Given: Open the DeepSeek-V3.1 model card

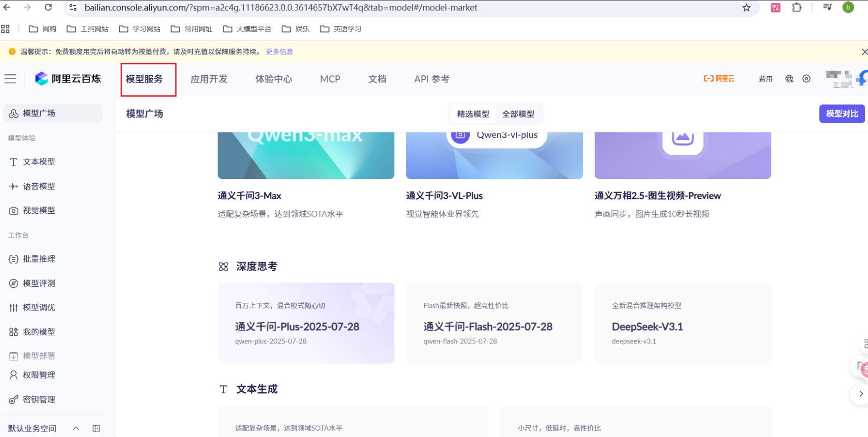Looking at the screenshot, I should [682, 323].
